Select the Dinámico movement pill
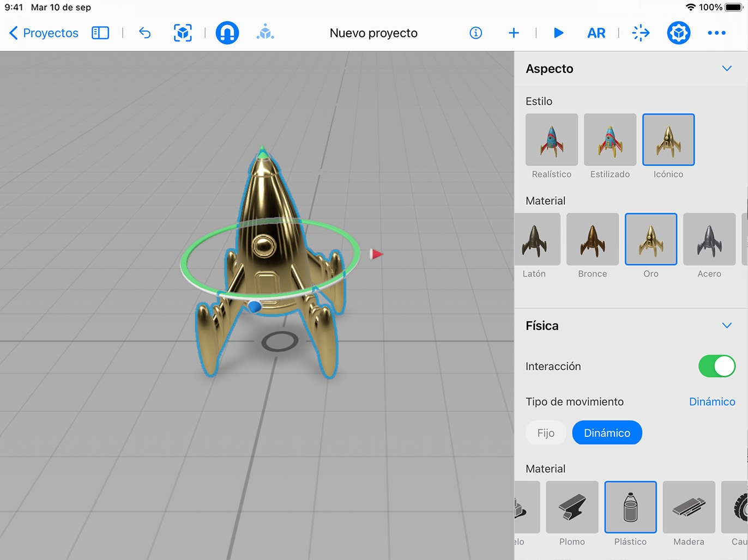 click(607, 433)
